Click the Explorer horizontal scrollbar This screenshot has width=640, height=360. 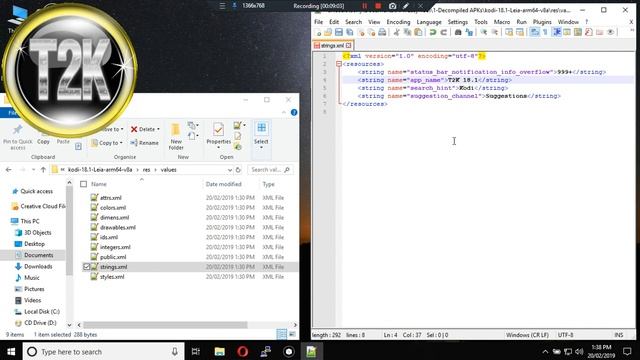point(165,325)
